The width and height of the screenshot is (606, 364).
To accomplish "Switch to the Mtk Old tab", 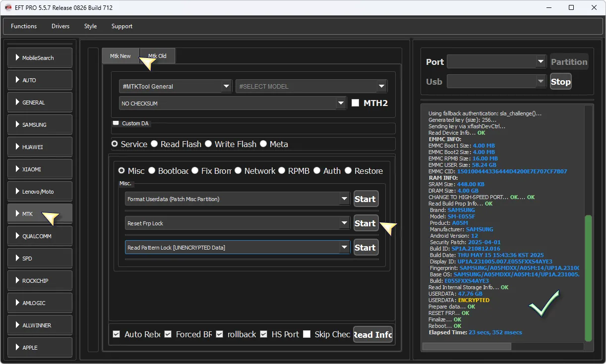I will [x=158, y=56].
